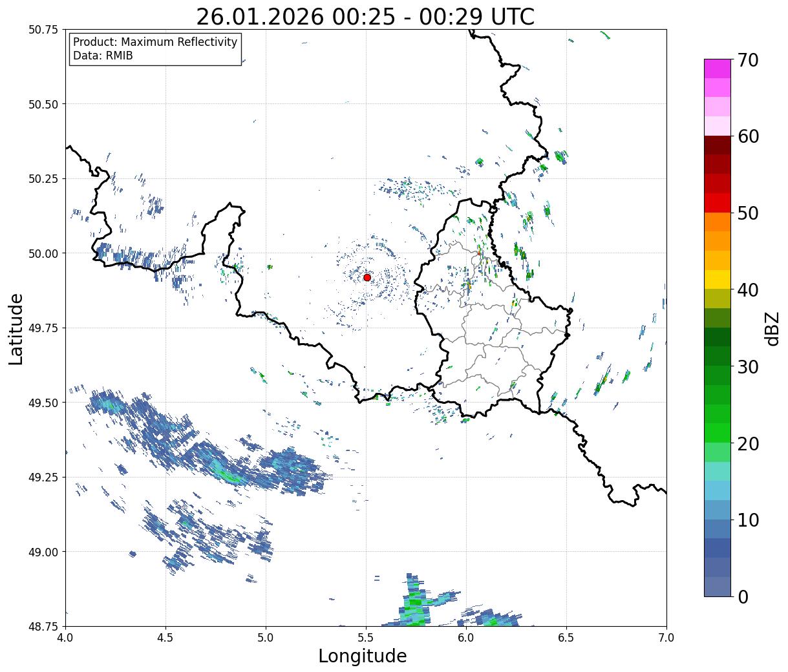Click the longitude tick label 5.0
This screenshot has width=788, height=672.
pos(266,638)
